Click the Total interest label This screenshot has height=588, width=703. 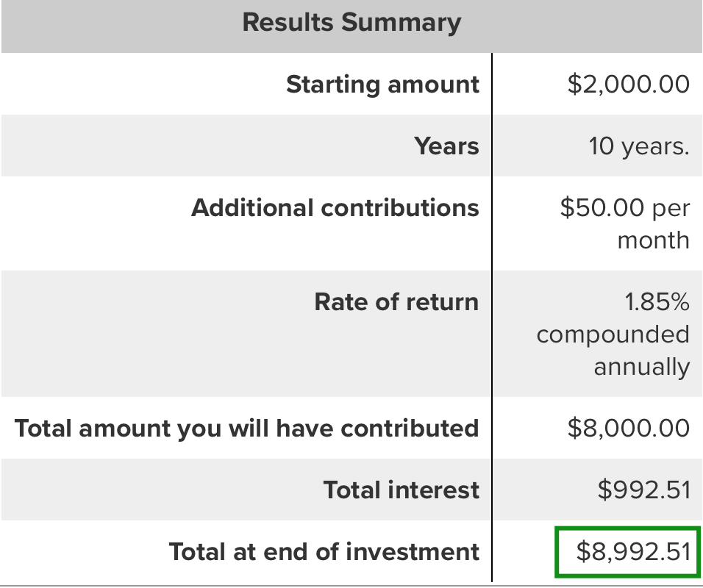[x=401, y=490]
